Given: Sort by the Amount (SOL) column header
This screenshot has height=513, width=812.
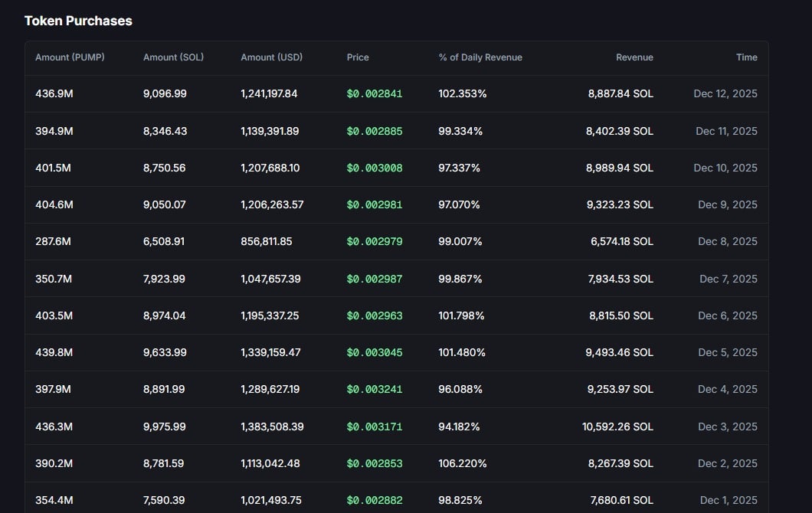Looking at the screenshot, I should click(173, 57).
